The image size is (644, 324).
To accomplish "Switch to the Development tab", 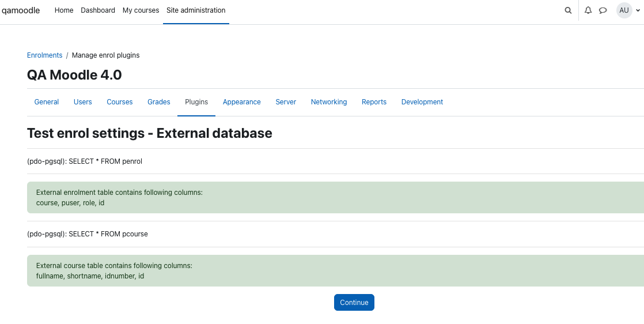I will coord(422,102).
